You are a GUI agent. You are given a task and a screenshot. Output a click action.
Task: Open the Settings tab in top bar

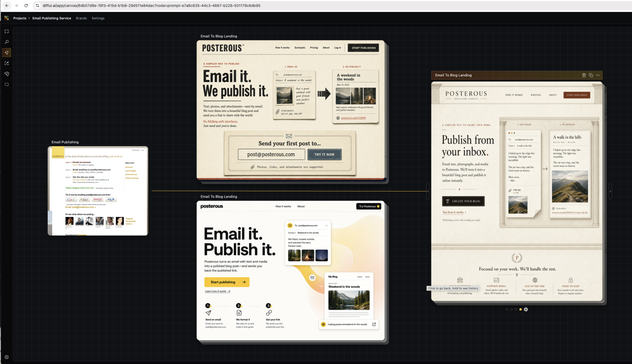98,18
